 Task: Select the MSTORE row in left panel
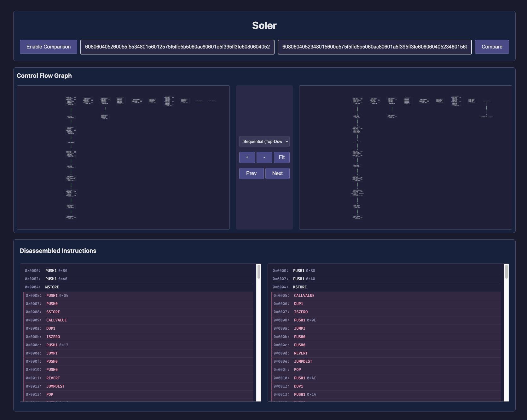(x=52, y=287)
